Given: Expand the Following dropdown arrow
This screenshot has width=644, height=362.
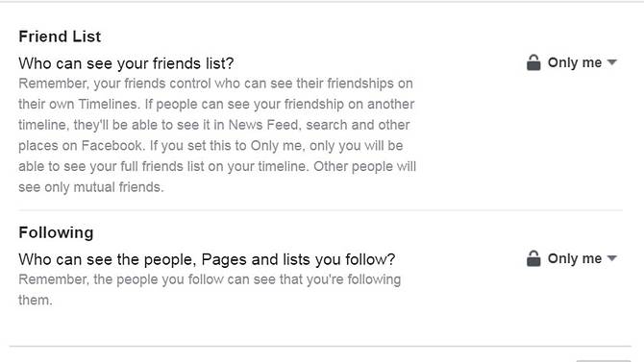Looking at the screenshot, I should pos(612,258).
